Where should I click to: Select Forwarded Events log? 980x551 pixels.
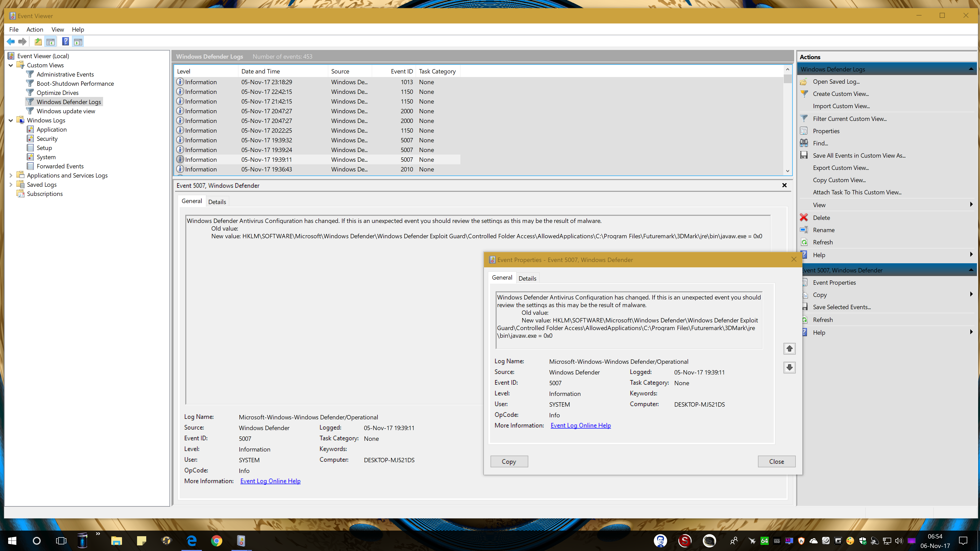pos(60,166)
